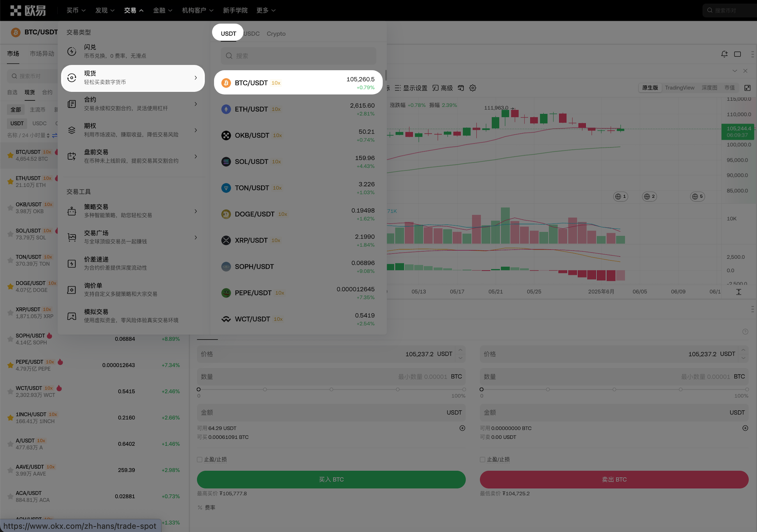Click the chart fullscreen expand icon
The image size is (757, 532).
(x=747, y=88)
